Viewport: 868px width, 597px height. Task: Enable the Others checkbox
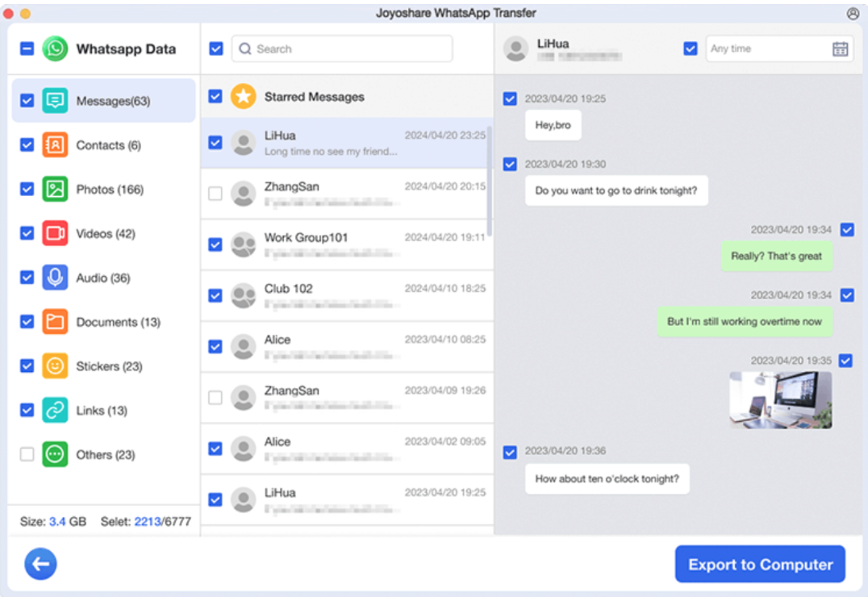click(27, 454)
